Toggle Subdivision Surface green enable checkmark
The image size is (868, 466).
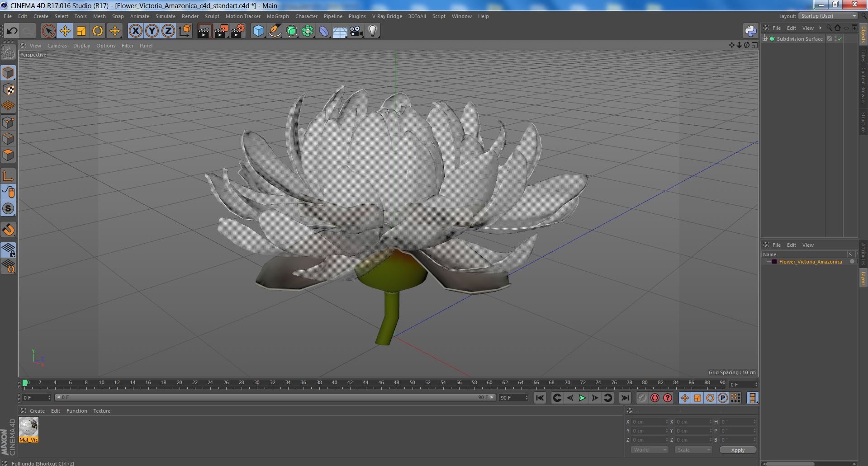840,39
